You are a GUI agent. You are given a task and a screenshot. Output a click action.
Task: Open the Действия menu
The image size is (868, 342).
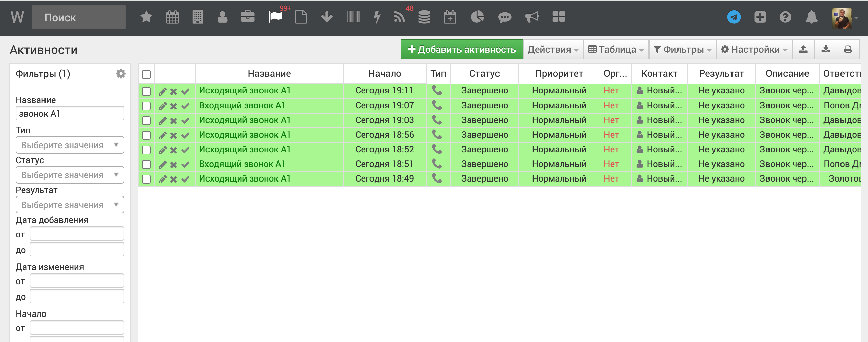553,50
